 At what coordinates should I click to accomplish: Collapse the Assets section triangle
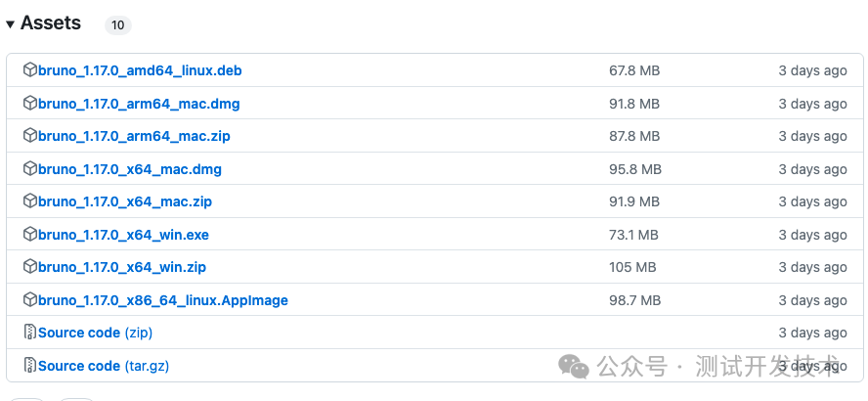[10, 24]
